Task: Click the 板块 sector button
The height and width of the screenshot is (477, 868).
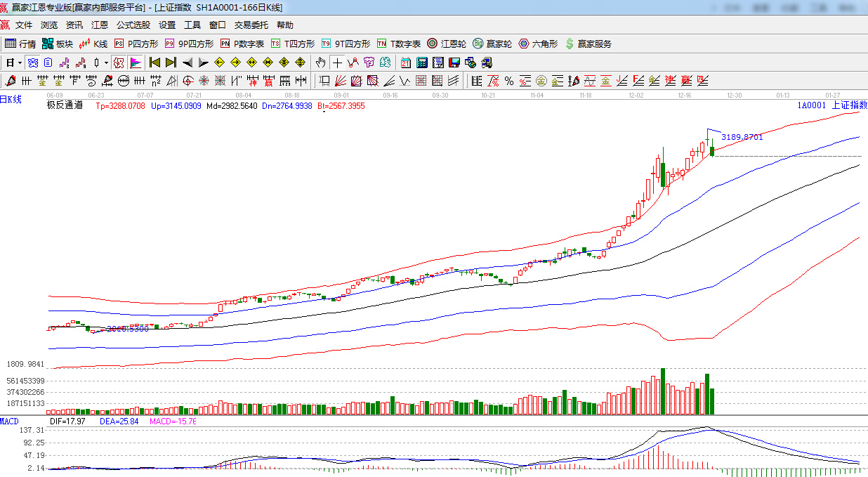Action: (58, 44)
